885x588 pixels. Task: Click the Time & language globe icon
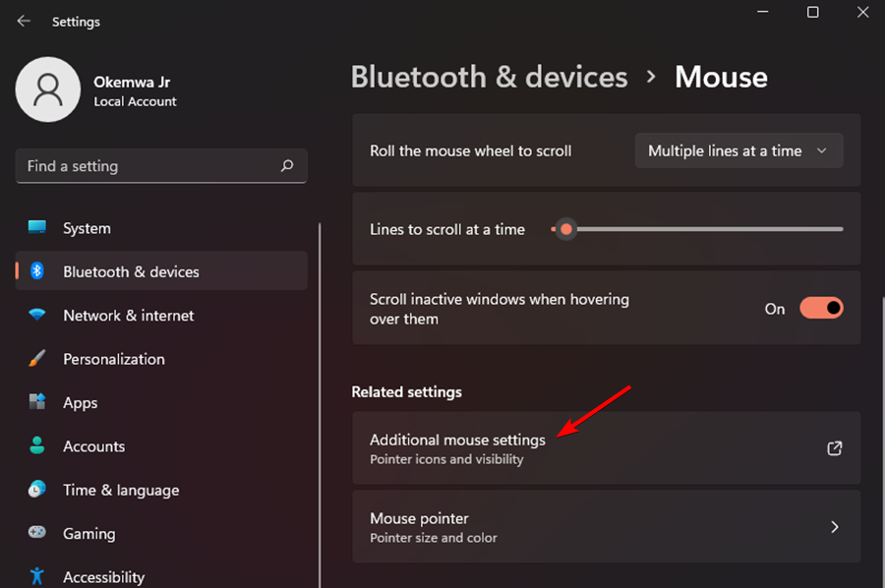click(x=37, y=490)
